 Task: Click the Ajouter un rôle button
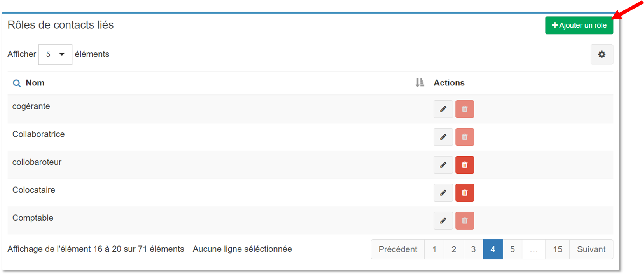579,26
